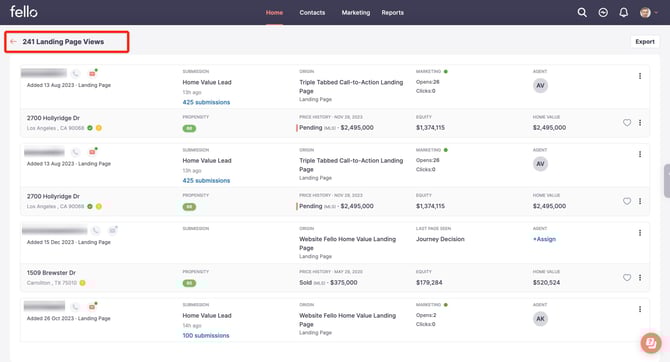
Task: Open three-dot menu for first contact
Action: point(640,76)
